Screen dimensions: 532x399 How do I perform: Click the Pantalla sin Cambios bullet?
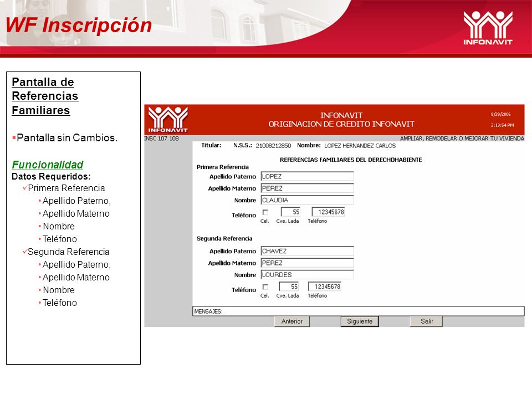(x=67, y=138)
